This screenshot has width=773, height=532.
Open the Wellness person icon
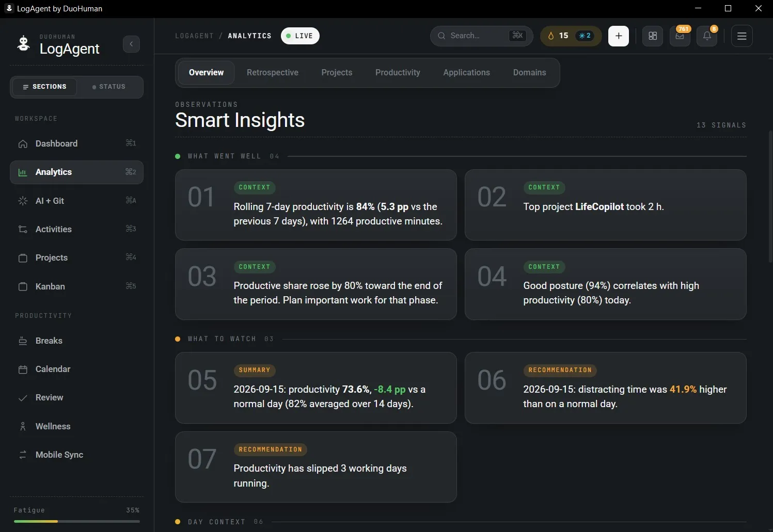click(x=23, y=426)
